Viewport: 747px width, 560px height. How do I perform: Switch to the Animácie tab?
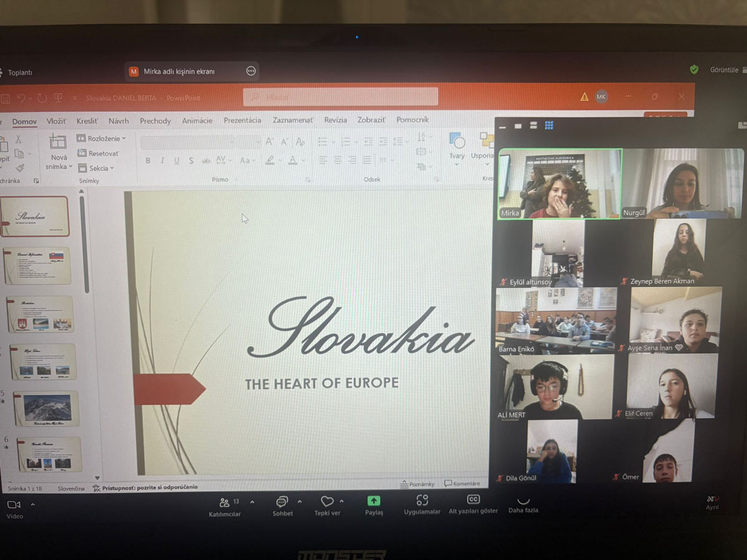tap(197, 121)
